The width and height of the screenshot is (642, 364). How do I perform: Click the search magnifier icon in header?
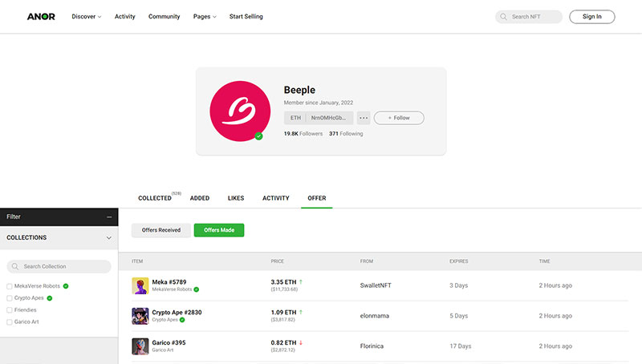pos(504,17)
